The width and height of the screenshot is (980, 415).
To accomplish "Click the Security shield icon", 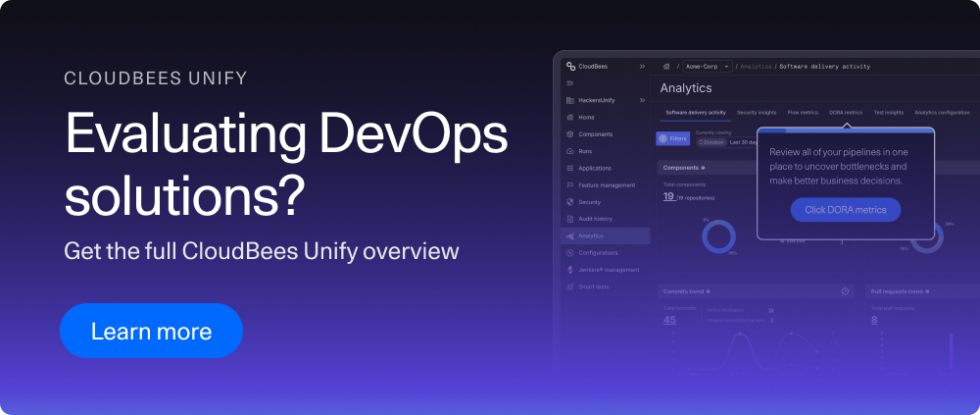I will tap(570, 201).
